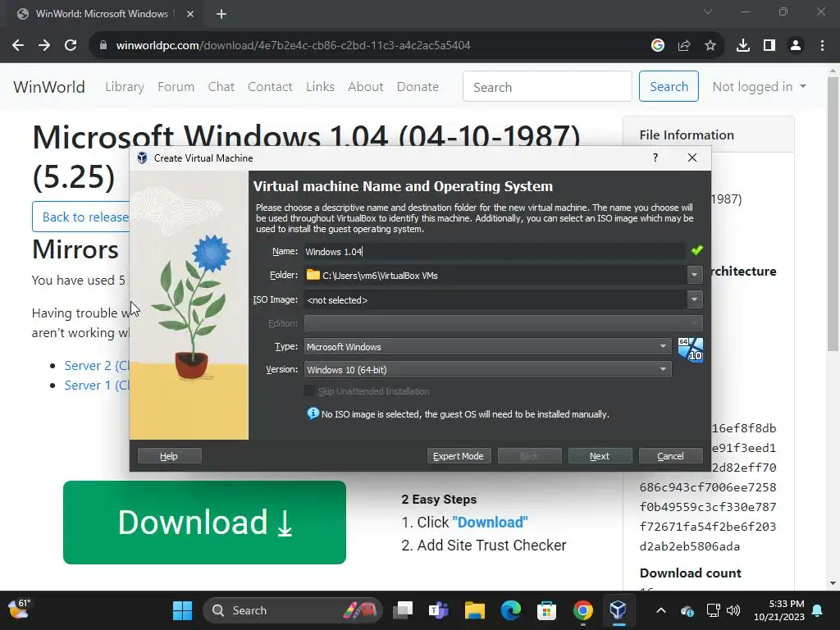Open the Version dropdown showing Windows 10 (64-bit)
840x630 pixels.
(x=487, y=370)
